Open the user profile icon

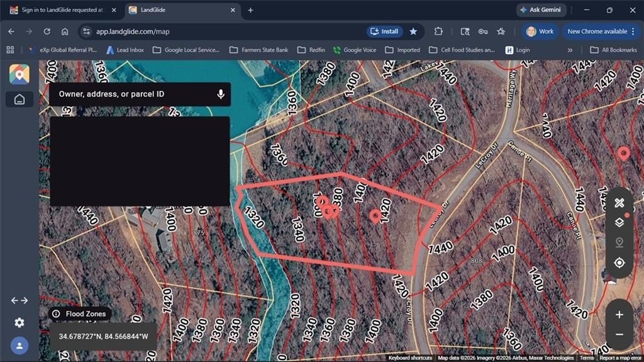click(19, 346)
